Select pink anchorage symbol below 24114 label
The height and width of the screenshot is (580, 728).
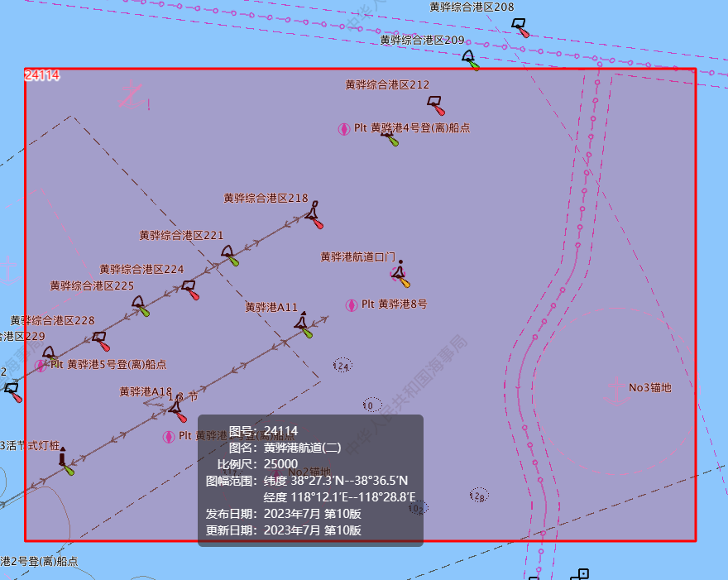[132, 94]
